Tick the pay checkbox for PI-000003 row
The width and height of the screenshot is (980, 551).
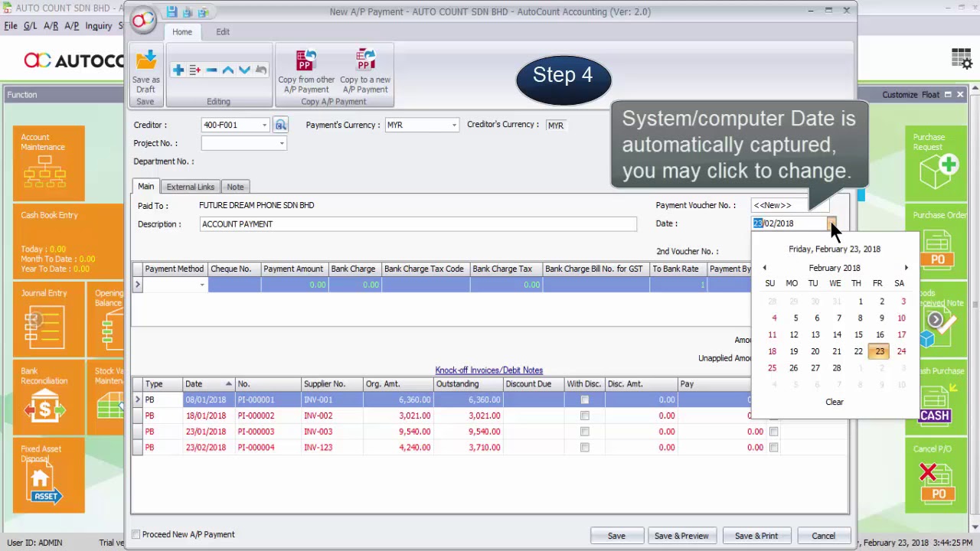(774, 432)
